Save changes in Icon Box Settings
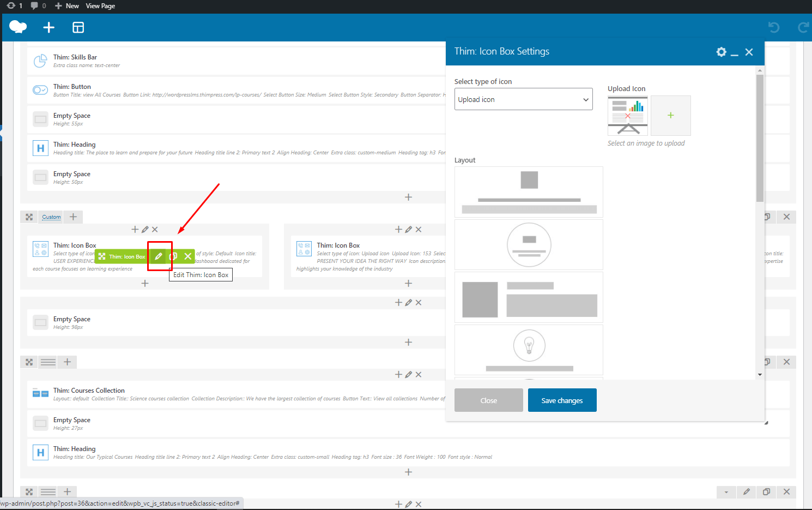This screenshot has width=812, height=510. 562,400
